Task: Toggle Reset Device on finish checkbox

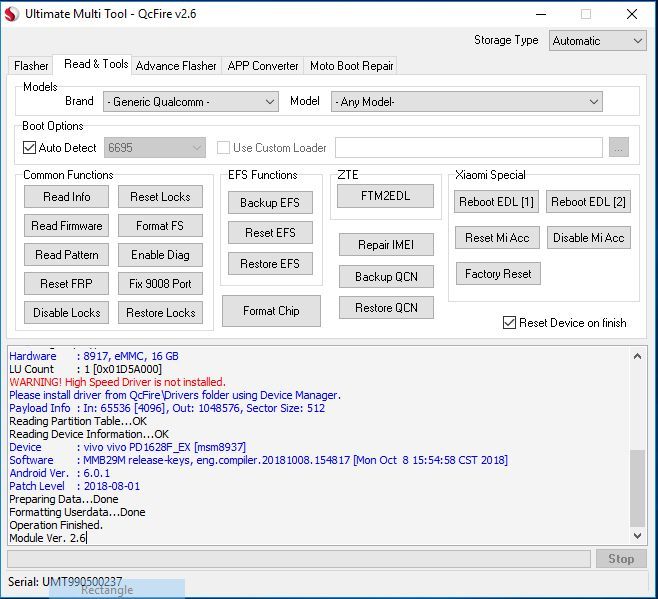Action: 509,323
